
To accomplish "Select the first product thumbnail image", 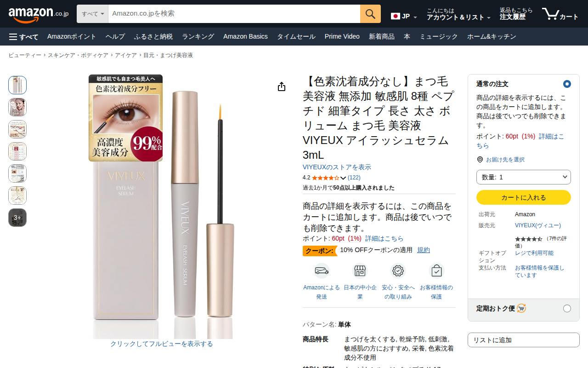I will tap(17, 85).
